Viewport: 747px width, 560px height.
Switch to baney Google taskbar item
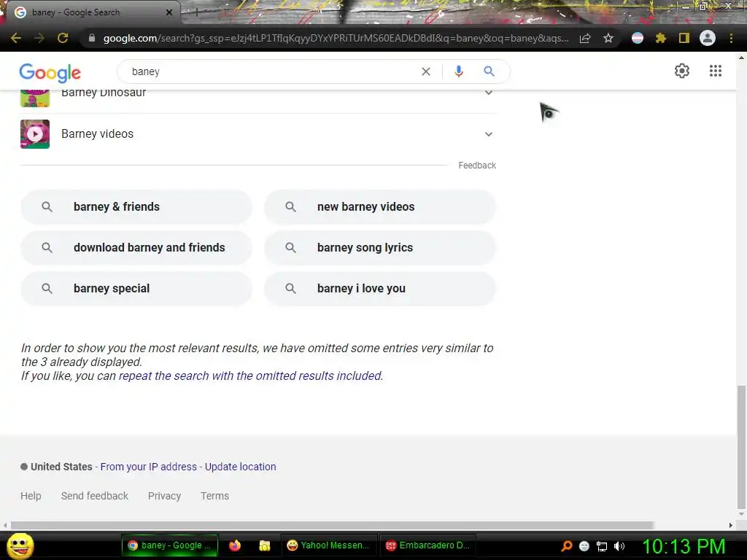pyautogui.click(x=169, y=545)
